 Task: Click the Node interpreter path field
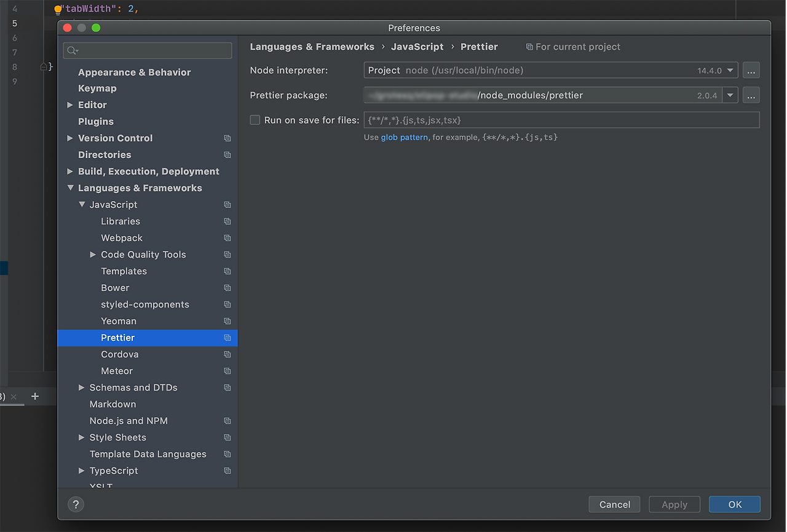click(551, 70)
